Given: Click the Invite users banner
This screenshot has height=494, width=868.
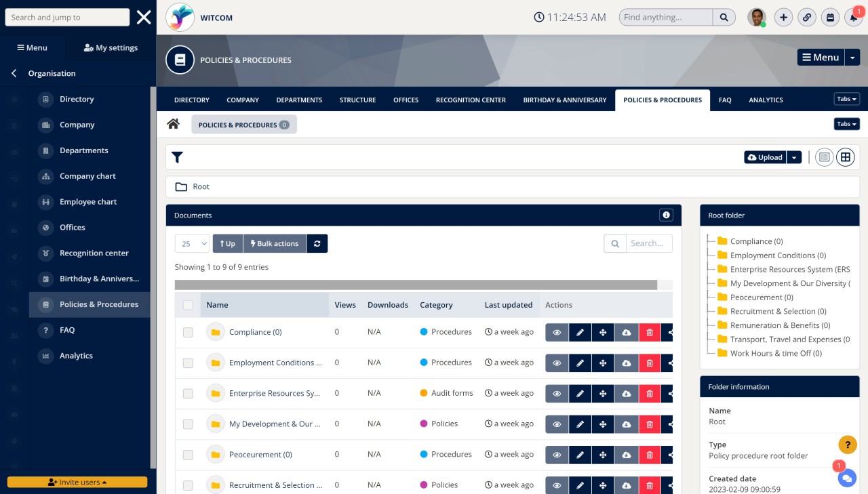Looking at the screenshot, I should [77, 482].
